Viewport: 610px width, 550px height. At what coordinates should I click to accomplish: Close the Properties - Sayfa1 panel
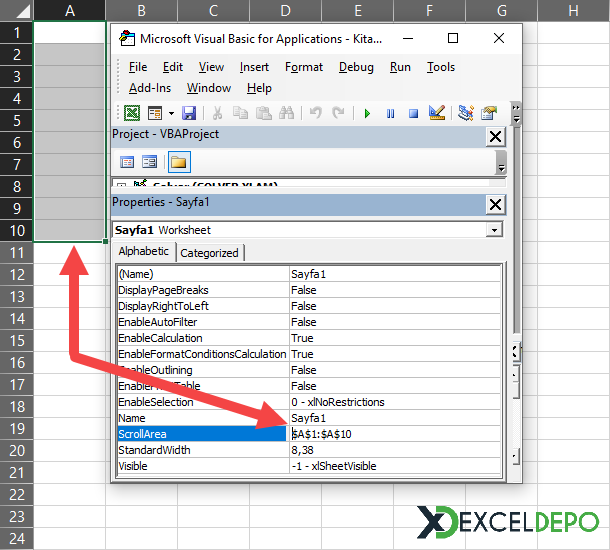coord(495,204)
